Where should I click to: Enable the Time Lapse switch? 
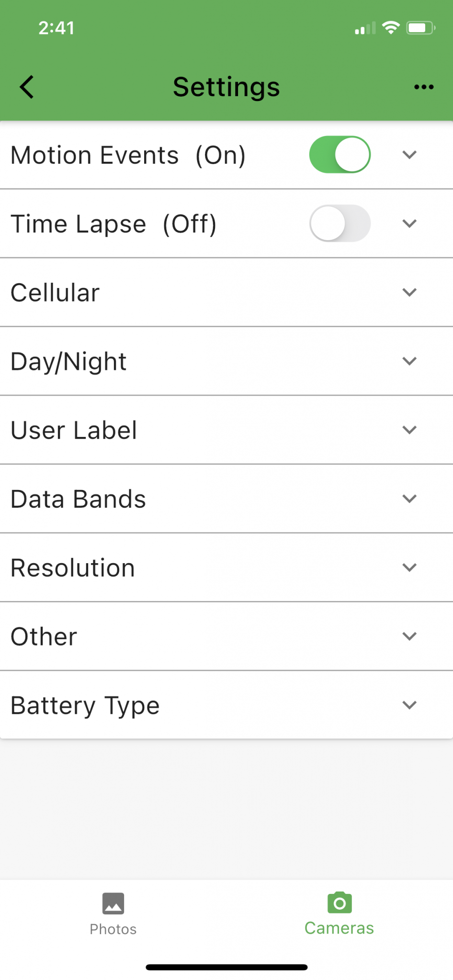point(340,223)
